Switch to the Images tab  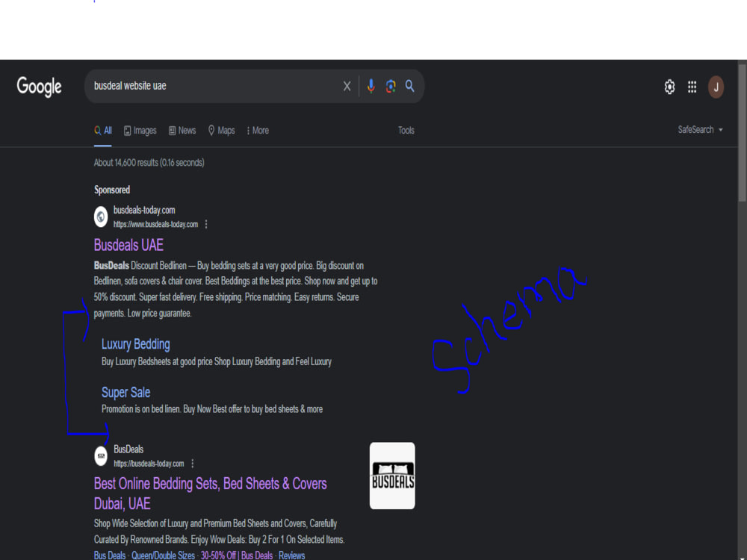tap(140, 131)
